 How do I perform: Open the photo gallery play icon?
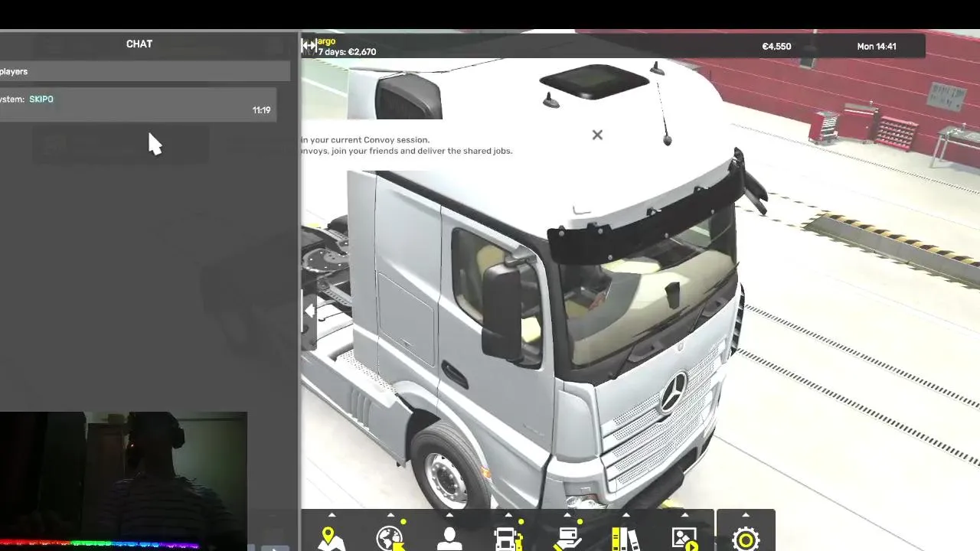point(684,539)
